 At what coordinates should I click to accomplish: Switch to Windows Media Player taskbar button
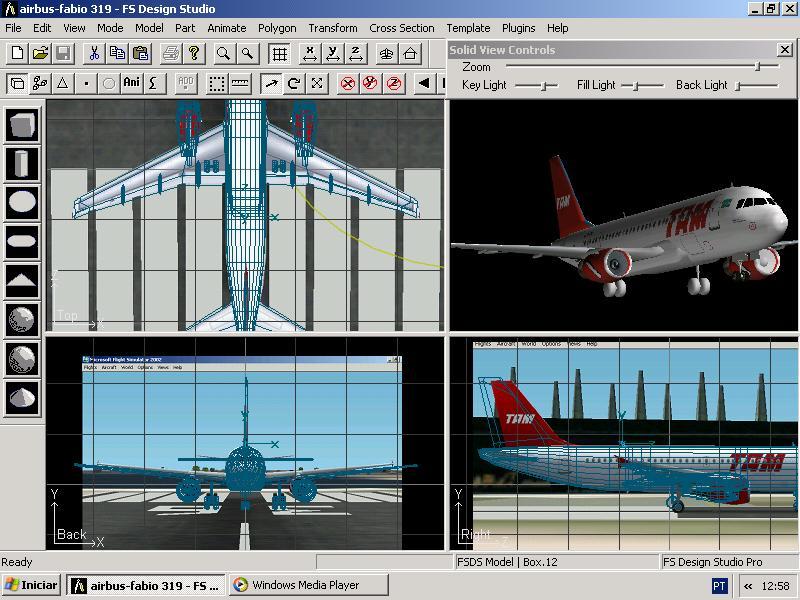point(309,585)
